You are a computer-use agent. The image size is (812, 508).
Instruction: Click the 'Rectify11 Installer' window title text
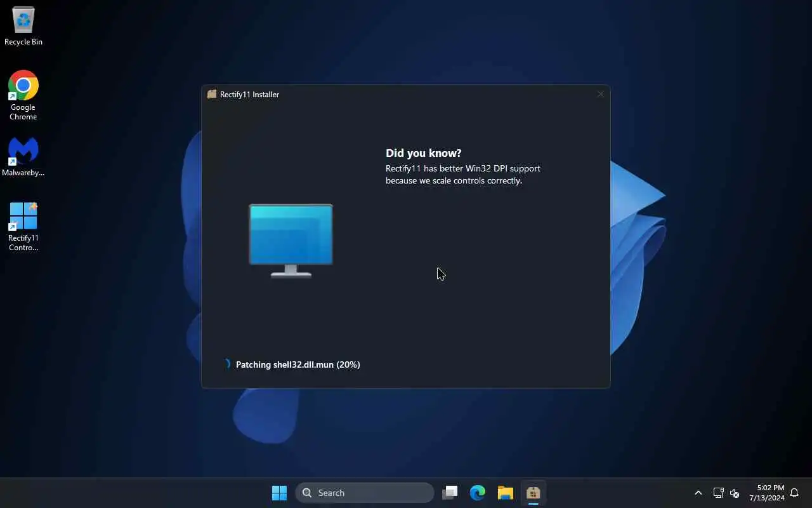point(249,95)
